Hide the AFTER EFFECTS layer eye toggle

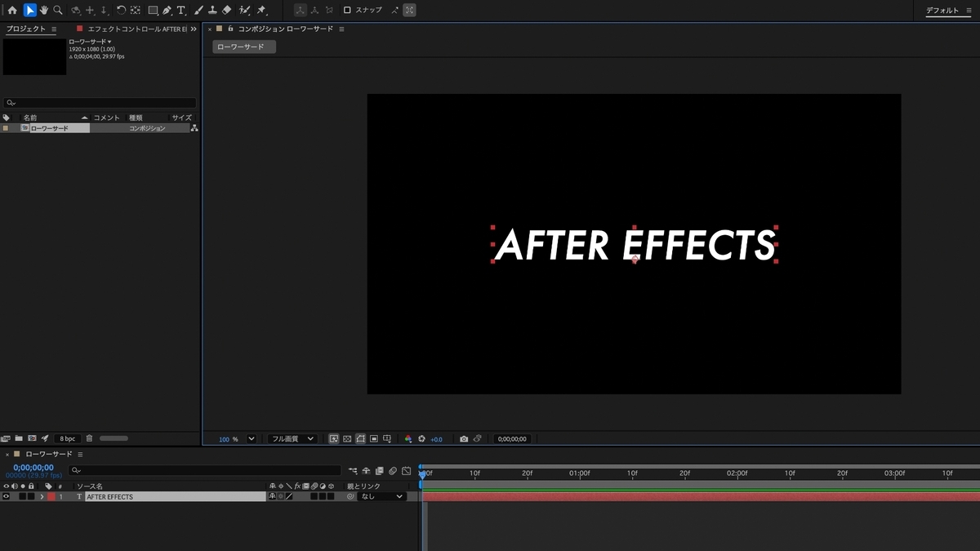pos(6,496)
